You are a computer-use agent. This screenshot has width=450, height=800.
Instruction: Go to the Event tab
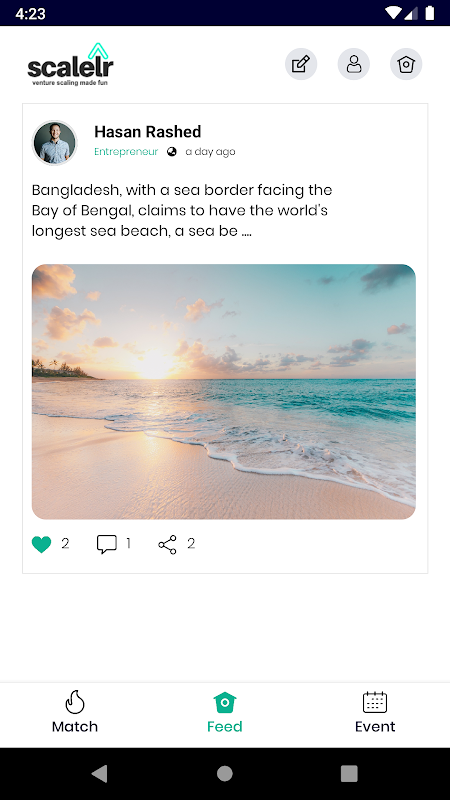(375, 713)
